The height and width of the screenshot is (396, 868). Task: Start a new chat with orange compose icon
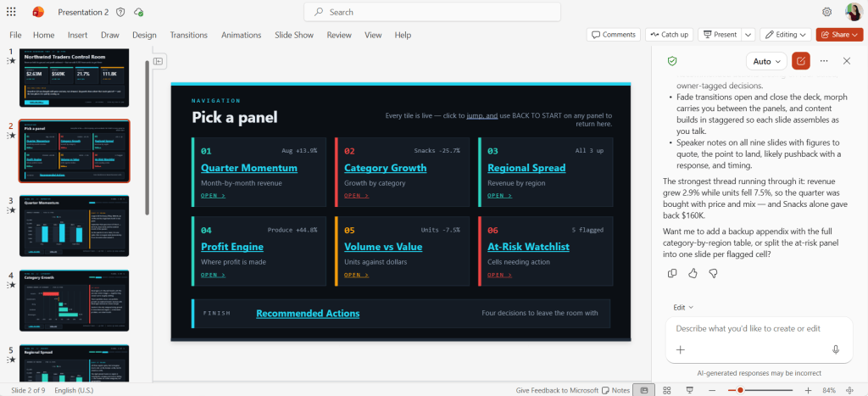[x=800, y=61]
